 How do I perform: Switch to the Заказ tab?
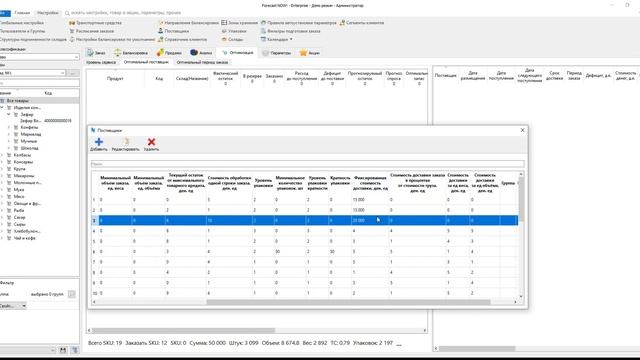click(x=96, y=53)
